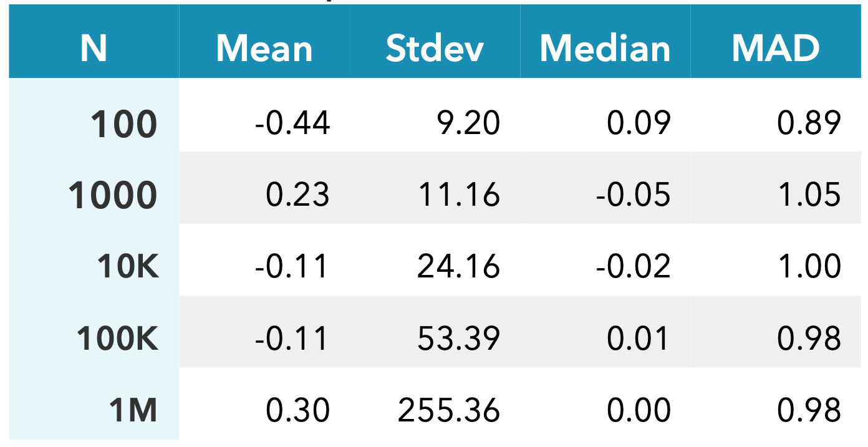Click the MAD value 1.05
Screen dimensions: 868x447
tap(809, 196)
